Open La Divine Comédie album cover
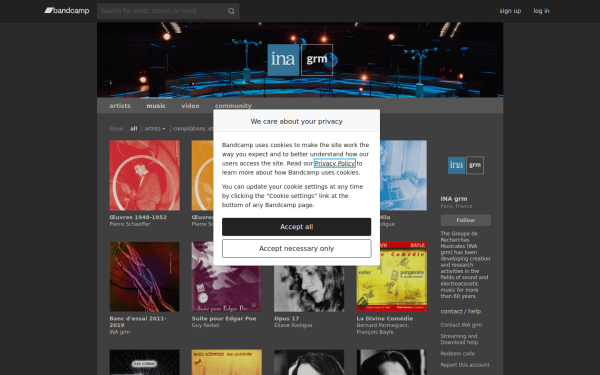600x375 pixels. 391,277
